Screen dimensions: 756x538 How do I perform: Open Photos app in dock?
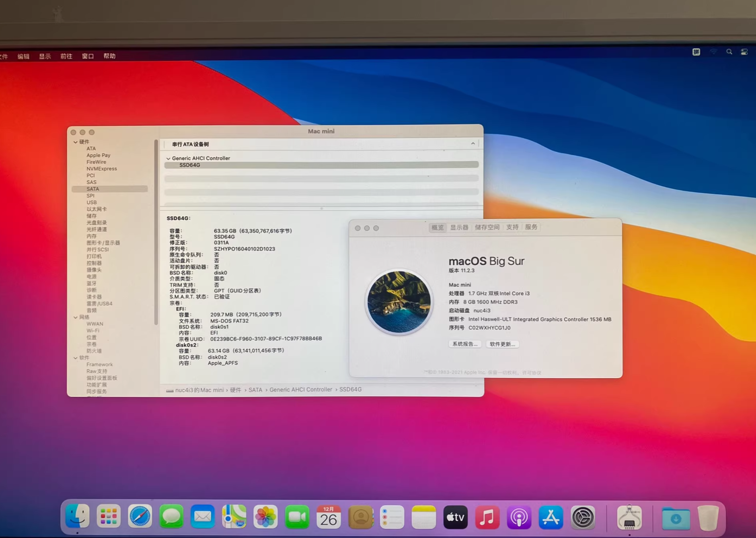pyautogui.click(x=265, y=517)
